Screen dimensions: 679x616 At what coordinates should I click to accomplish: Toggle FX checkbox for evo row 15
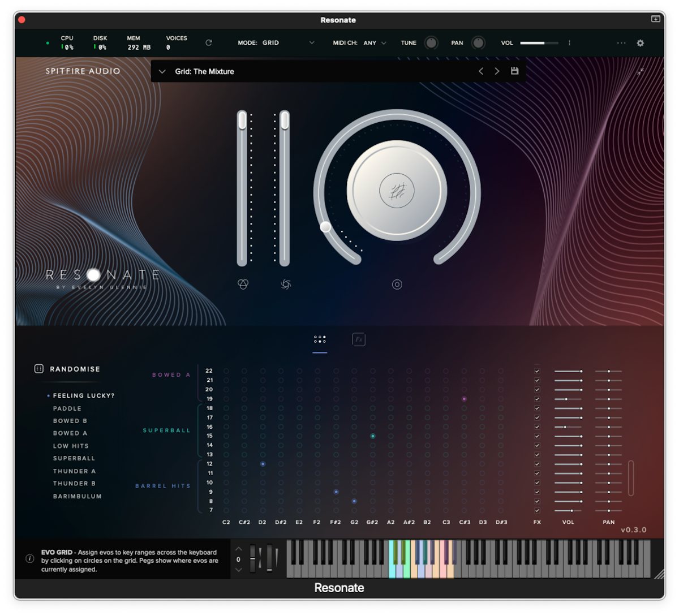(537, 436)
